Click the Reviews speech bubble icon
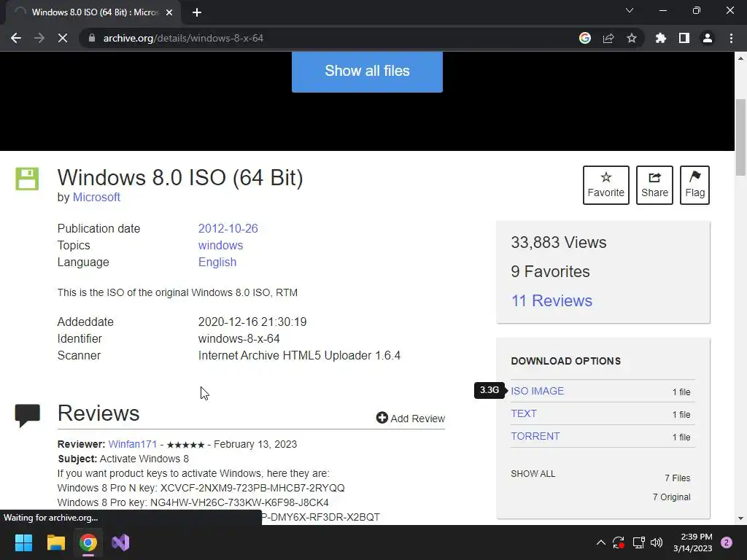 pos(27,415)
